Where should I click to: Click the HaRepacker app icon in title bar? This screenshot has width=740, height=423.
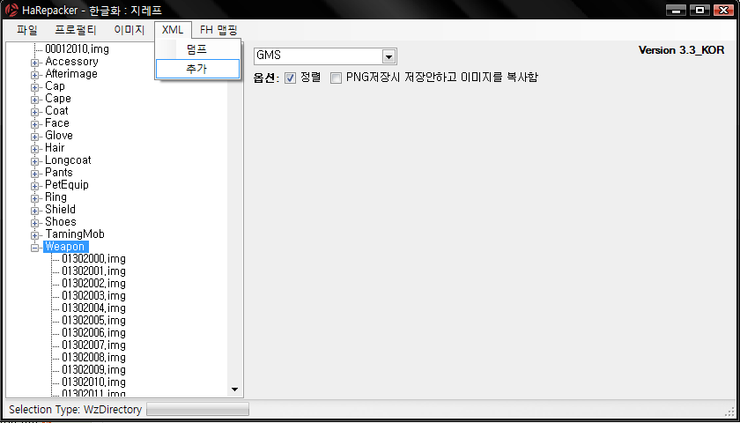tap(11, 9)
